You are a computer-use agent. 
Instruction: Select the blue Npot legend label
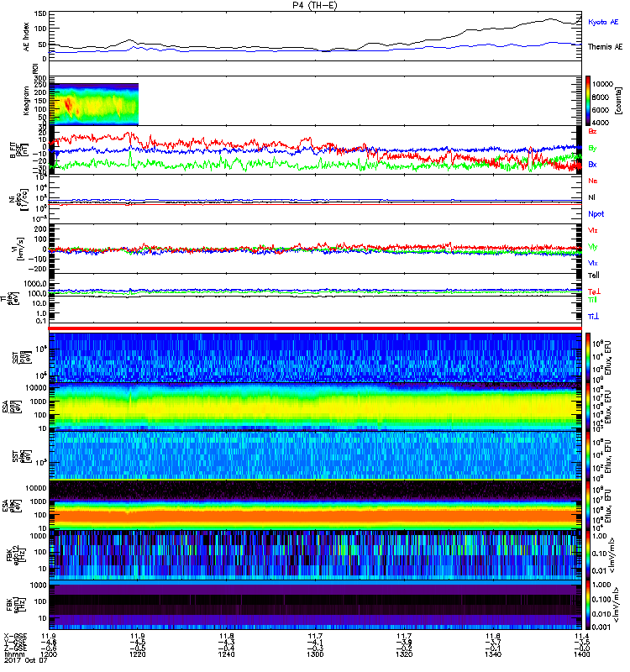[596, 214]
